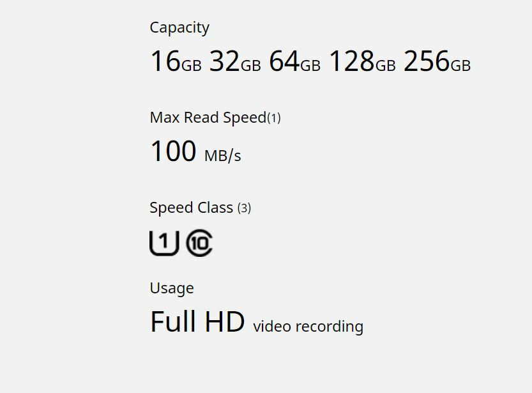Image resolution: width=532 pixels, height=393 pixels.
Task: Click the Full HD text
Action: click(x=197, y=321)
